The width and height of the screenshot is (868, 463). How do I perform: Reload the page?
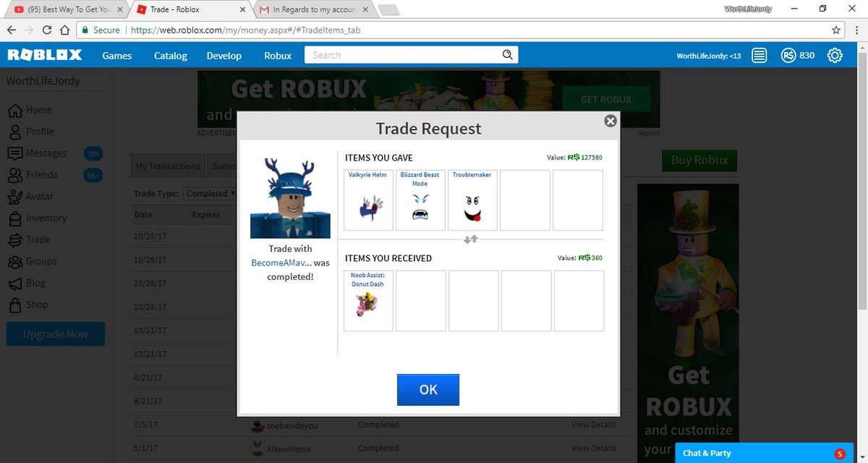tap(47, 30)
